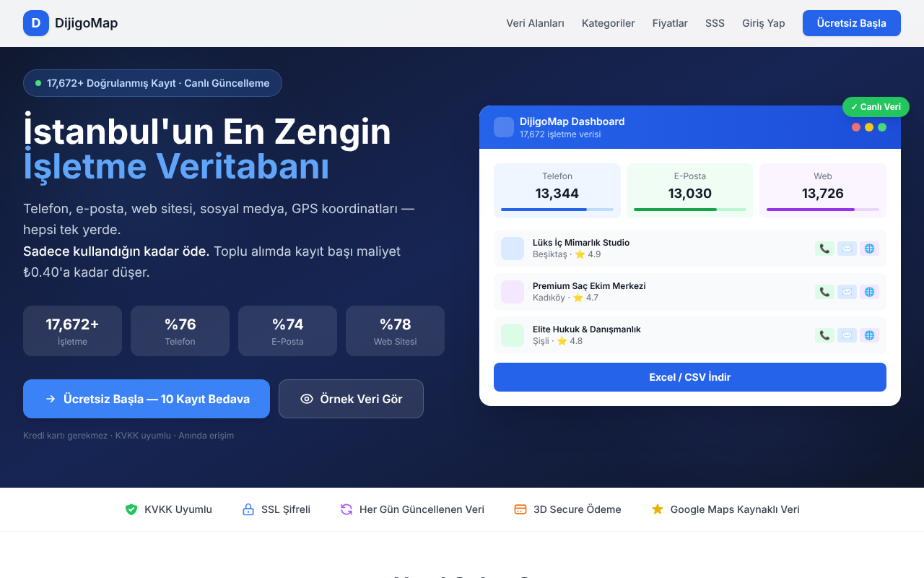Click the Canlı Veri green badge
924x578 pixels.
pos(876,107)
